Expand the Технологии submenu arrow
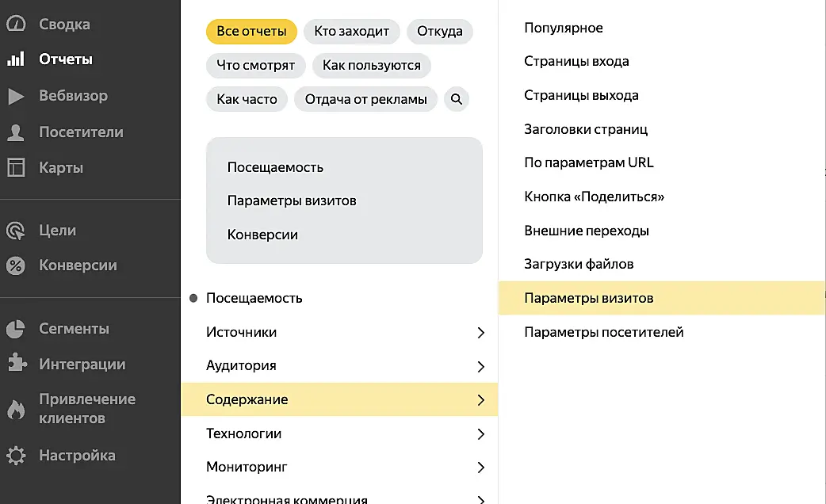This screenshot has height=504, width=826. click(480, 434)
